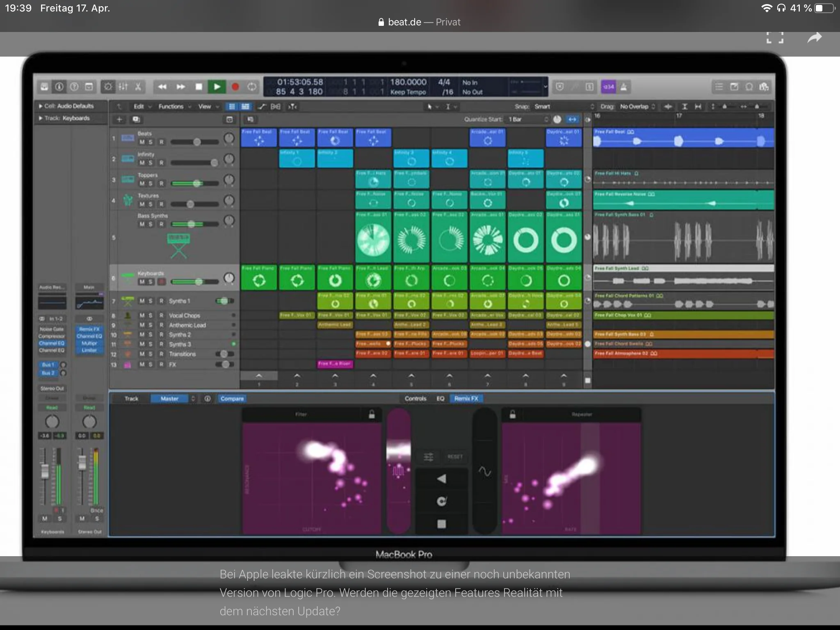
Task: Open the Loop Browser icon
Action: click(749, 87)
